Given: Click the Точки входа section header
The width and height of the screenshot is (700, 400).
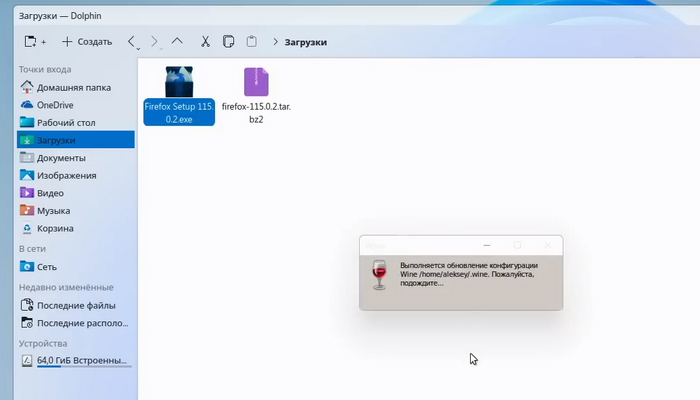Looking at the screenshot, I should pyautogui.click(x=45, y=69).
